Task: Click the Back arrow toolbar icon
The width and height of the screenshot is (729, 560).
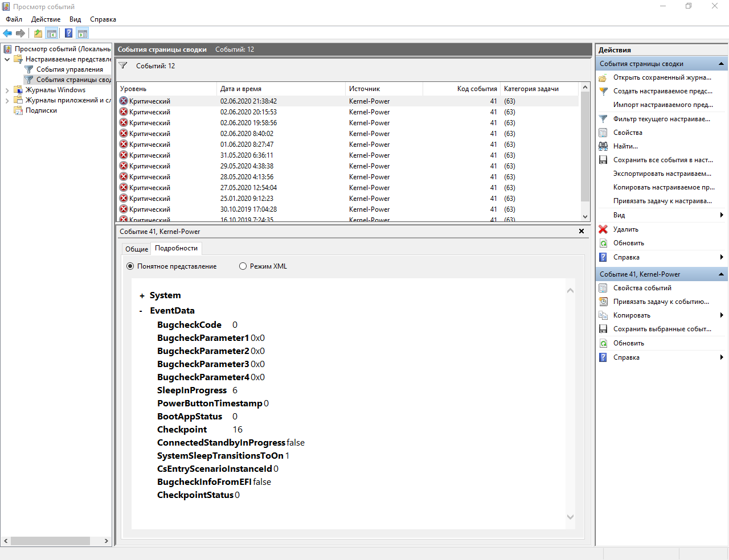Action: (x=7, y=33)
